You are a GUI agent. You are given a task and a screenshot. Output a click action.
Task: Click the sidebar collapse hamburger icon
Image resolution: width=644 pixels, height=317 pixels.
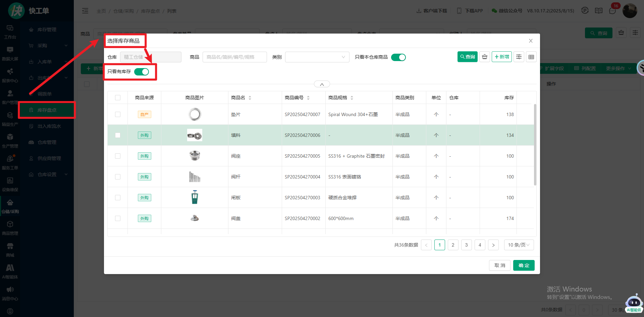pos(85,11)
